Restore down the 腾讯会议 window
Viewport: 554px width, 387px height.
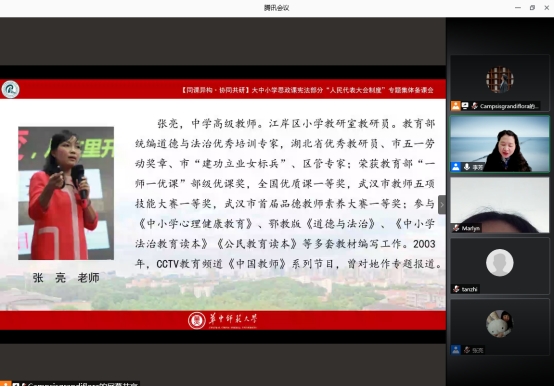click(532, 8)
